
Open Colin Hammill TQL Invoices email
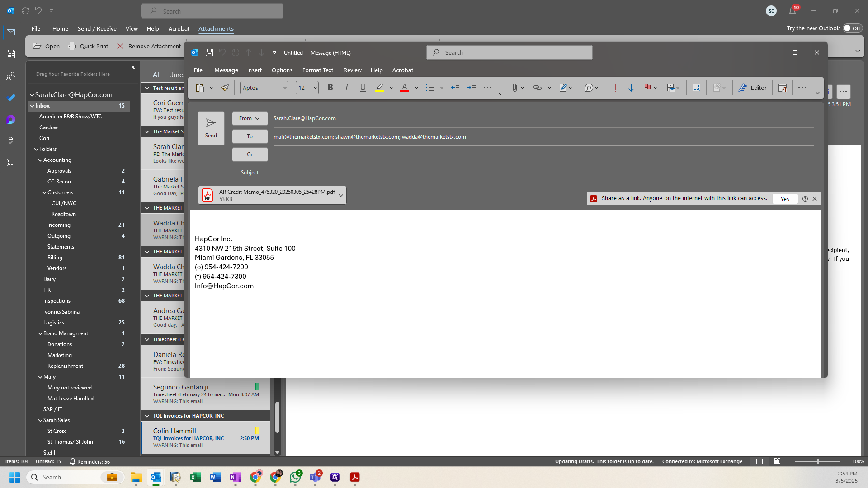tap(206, 438)
